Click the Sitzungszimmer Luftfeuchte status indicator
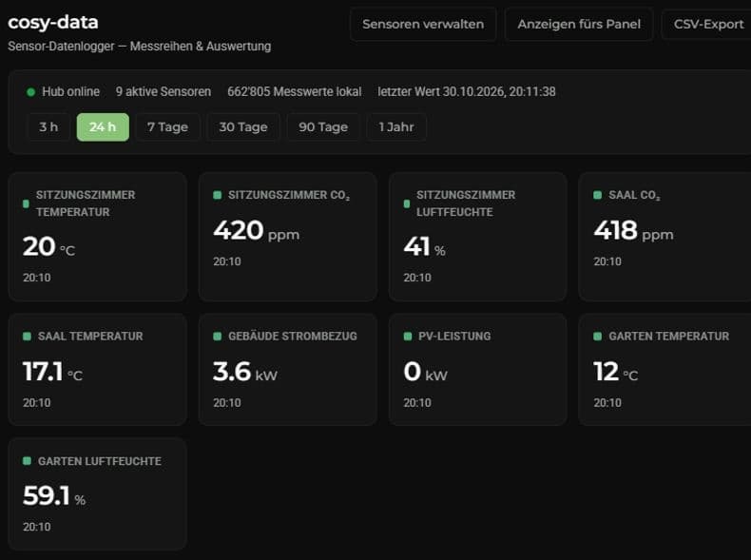Screen dimensions: 751x560 (407, 203)
